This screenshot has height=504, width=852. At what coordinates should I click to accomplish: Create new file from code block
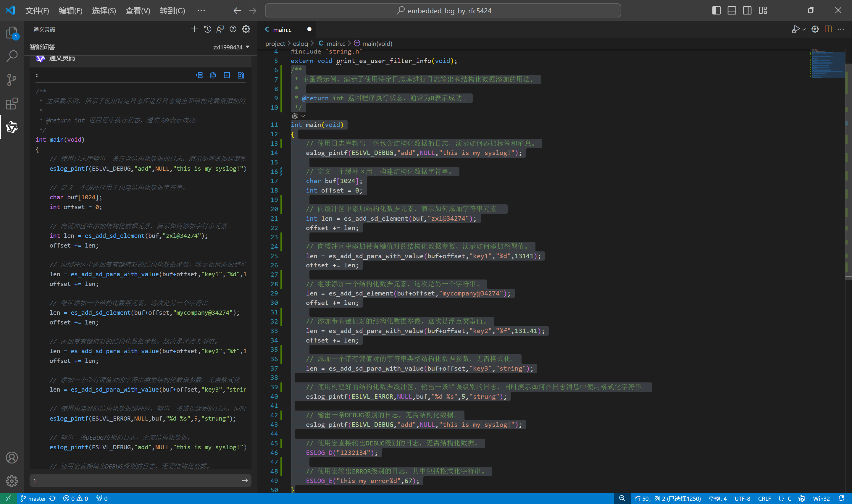pos(227,75)
